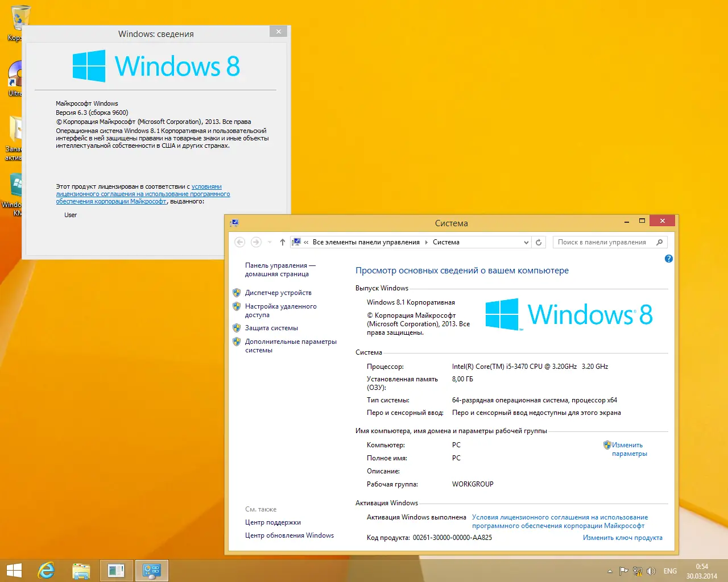Click the computer icon in the address bar

(296, 242)
